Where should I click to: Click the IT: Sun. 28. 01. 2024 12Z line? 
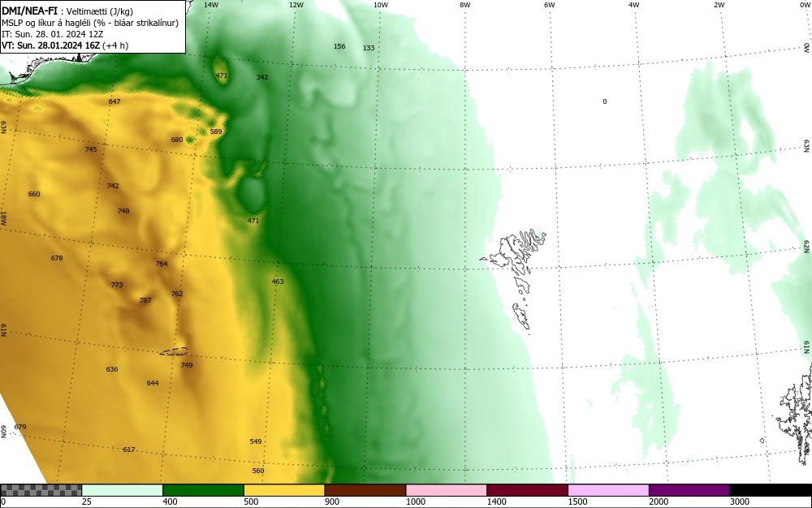pyautogui.click(x=52, y=34)
